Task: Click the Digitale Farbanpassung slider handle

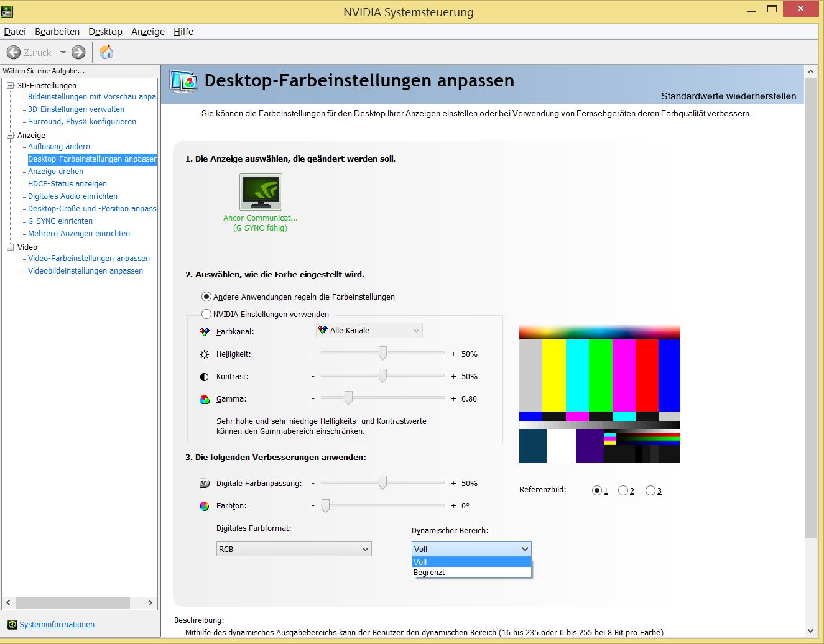Action: (x=382, y=483)
